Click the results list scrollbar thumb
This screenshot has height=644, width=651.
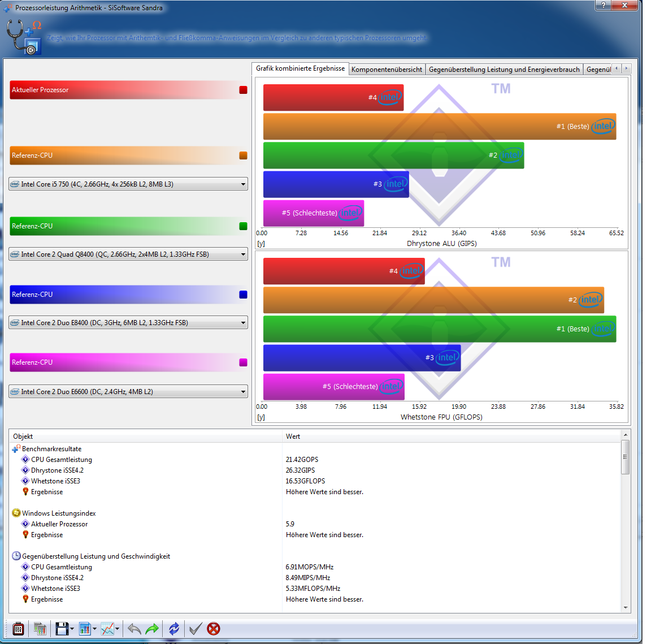coord(625,457)
